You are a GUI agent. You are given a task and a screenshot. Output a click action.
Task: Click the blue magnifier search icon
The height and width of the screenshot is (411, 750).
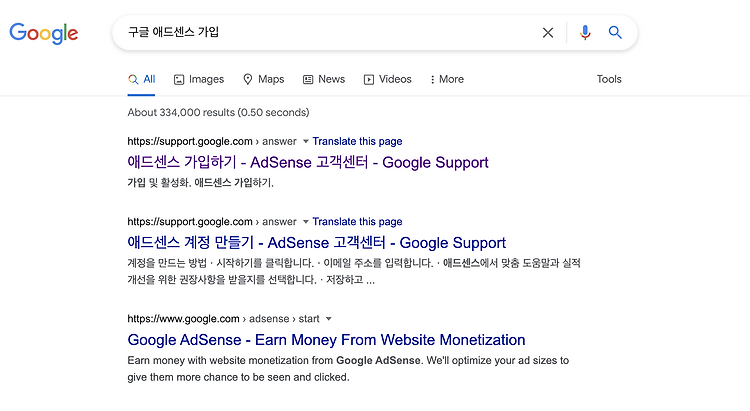coord(615,33)
